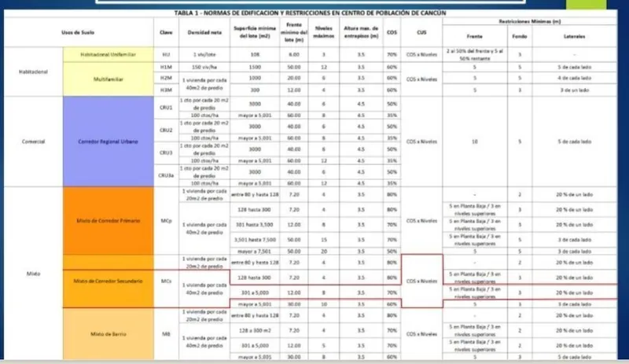Click the Mixto de Corredor Secundario cell
Screen dimensions: 629x364
tap(108, 281)
